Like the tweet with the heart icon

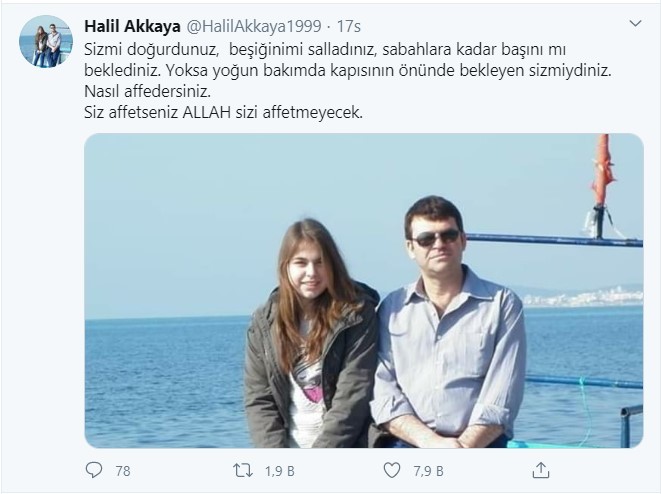(x=392, y=470)
